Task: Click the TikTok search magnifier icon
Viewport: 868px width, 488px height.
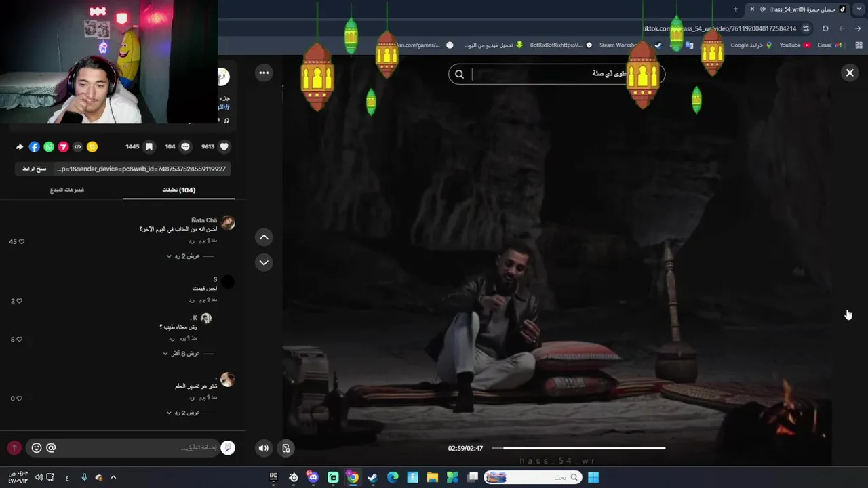Action: (x=459, y=74)
